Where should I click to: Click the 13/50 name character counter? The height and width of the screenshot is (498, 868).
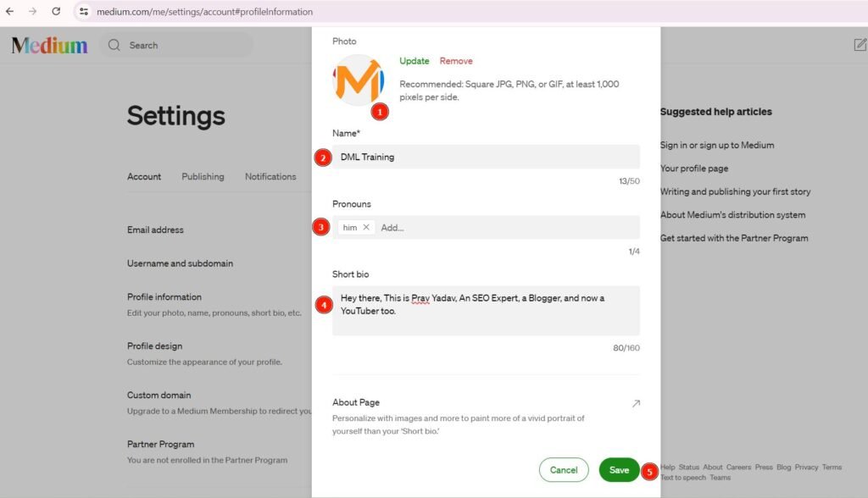629,181
